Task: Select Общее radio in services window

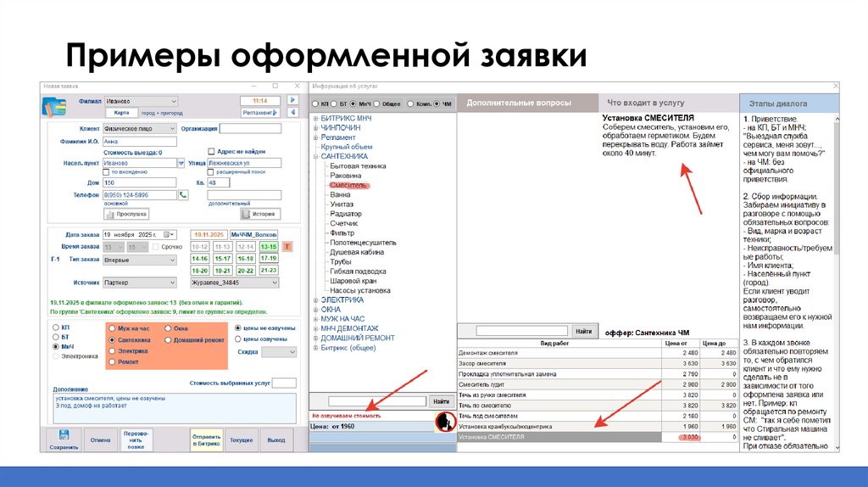Action: pyautogui.click(x=376, y=104)
